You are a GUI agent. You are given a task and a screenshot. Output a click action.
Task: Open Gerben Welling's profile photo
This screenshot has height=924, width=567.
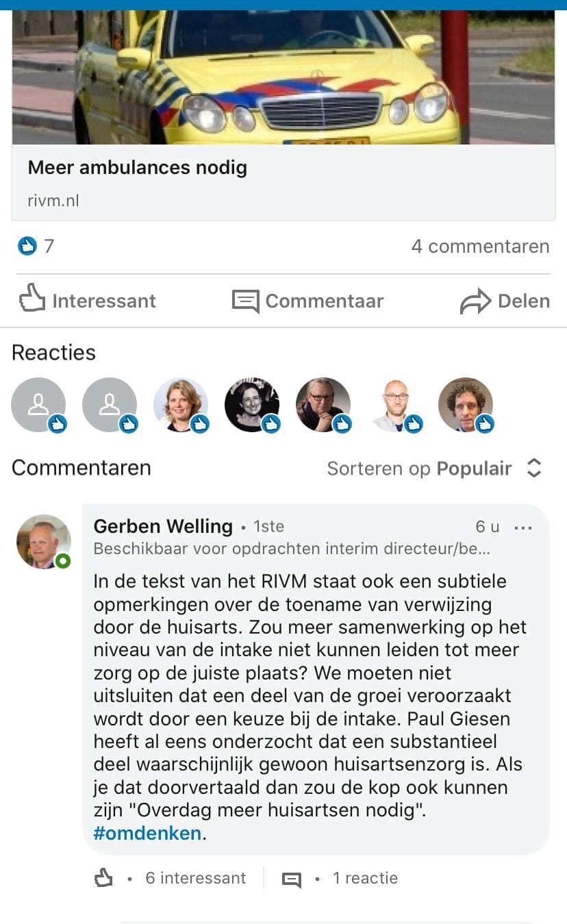pos(43,541)
